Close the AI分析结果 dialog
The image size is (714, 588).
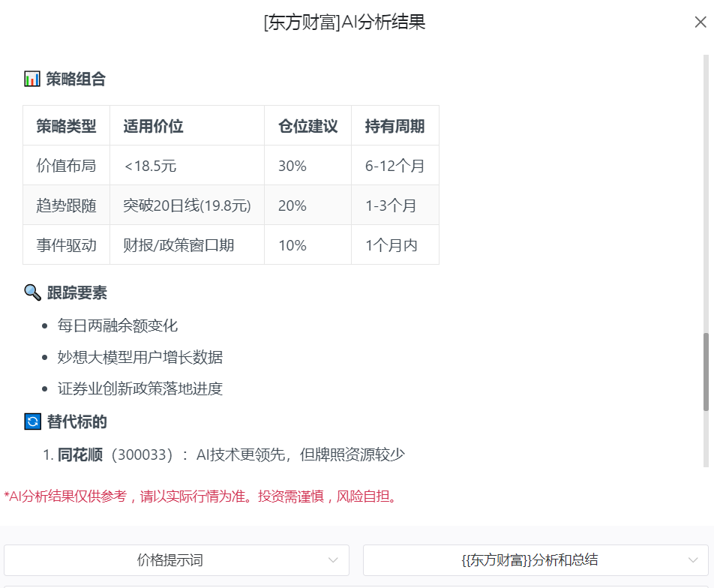click(x=700, y=22)
